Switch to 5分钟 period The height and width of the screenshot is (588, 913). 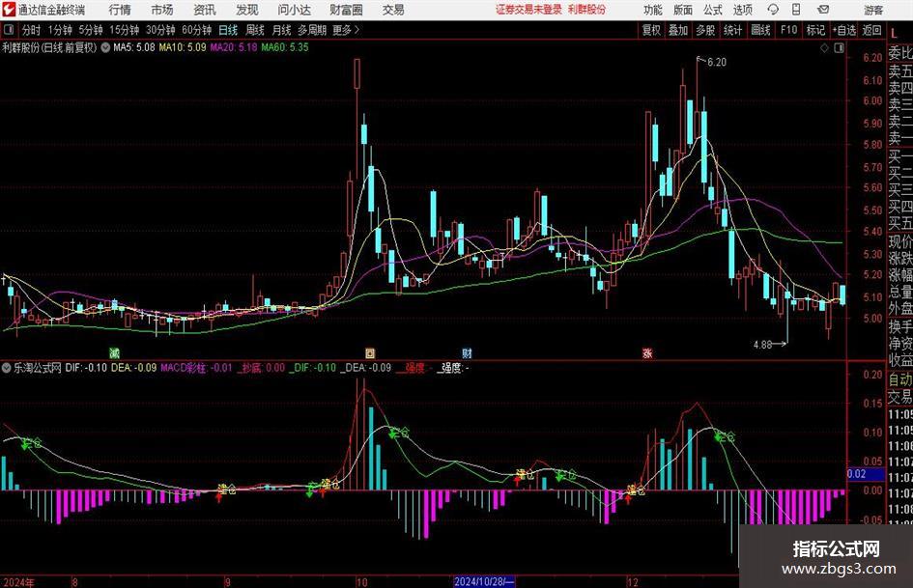point(91,30)
